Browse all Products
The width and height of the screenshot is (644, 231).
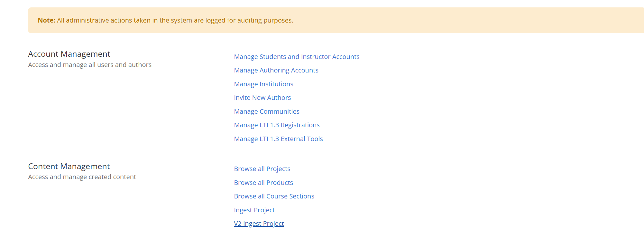tap(263, 183)
